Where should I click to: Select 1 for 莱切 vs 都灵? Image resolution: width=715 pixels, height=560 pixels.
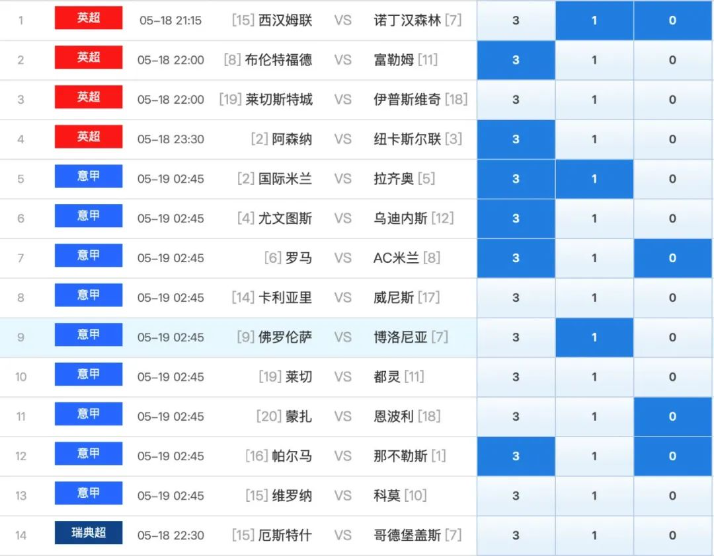(594, 377)
